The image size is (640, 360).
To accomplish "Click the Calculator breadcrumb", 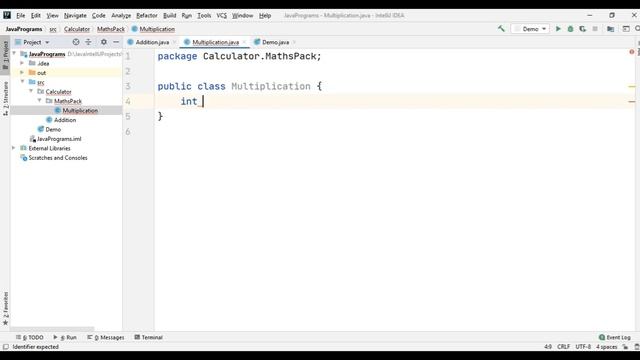I will click(x=77, y=29).
